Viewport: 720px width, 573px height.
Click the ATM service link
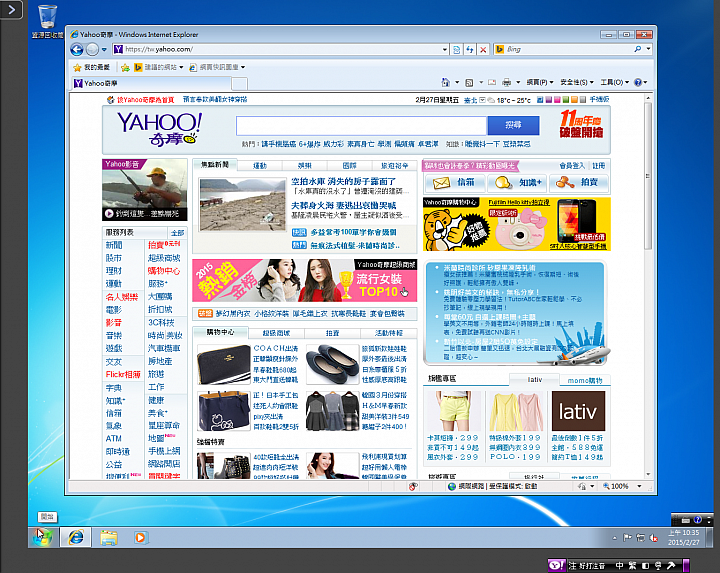coord(113,438)
